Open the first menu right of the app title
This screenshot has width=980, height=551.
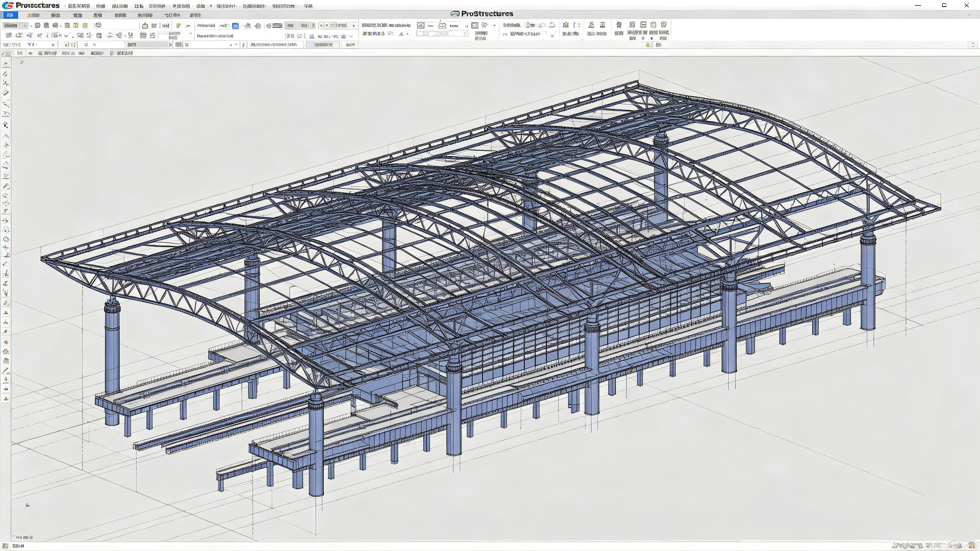[x=79, y=6]
